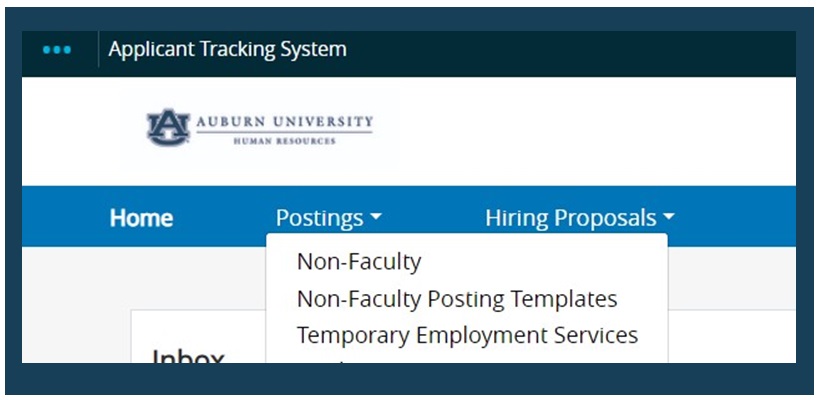This screenshot has width=819, height=400.
Task: Select Temporary Employment Services
Action: (467, 335)
